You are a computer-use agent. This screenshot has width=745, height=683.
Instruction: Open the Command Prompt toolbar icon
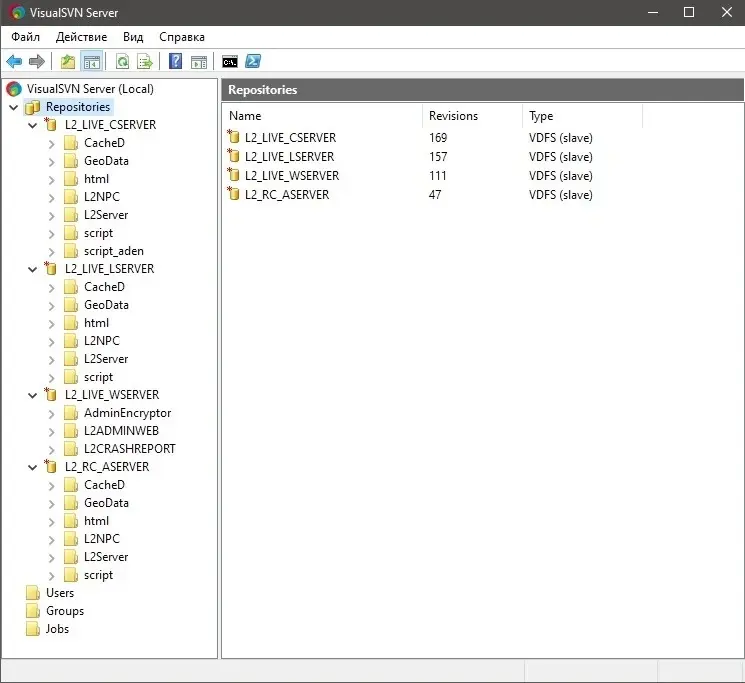(230, 62)
